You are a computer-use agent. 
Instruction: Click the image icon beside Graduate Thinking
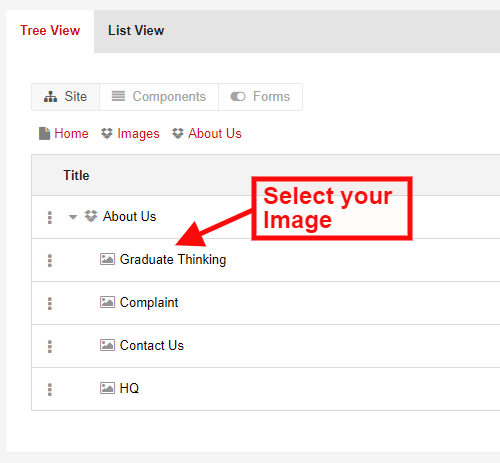coord(107,259)
